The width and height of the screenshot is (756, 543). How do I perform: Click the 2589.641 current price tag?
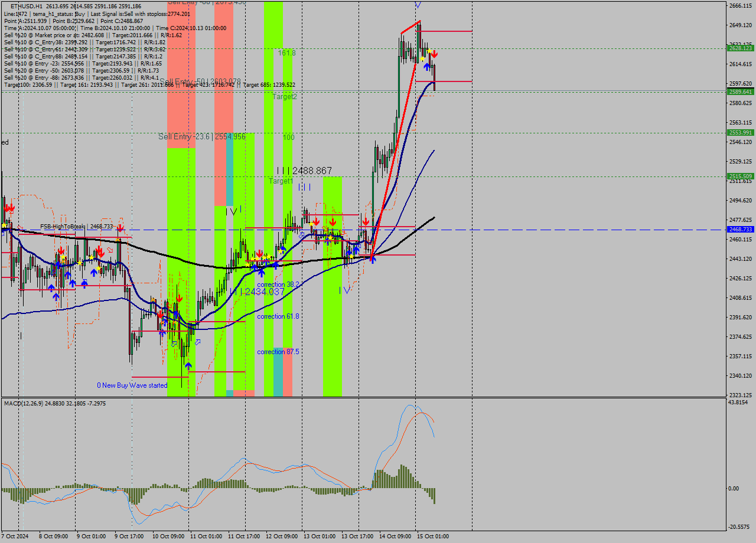pyautogui.click(x=741, y=91)
